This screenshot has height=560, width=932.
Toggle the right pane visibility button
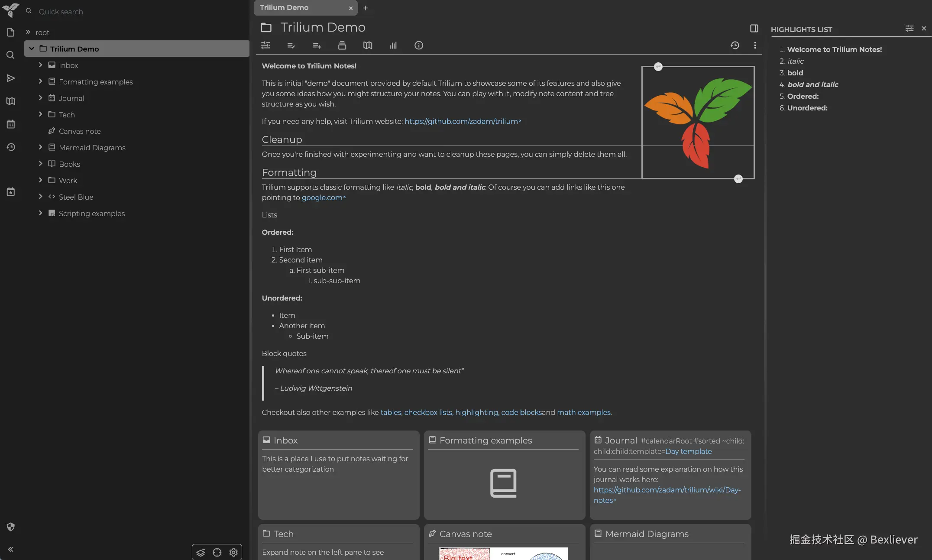tap(754, 29)
